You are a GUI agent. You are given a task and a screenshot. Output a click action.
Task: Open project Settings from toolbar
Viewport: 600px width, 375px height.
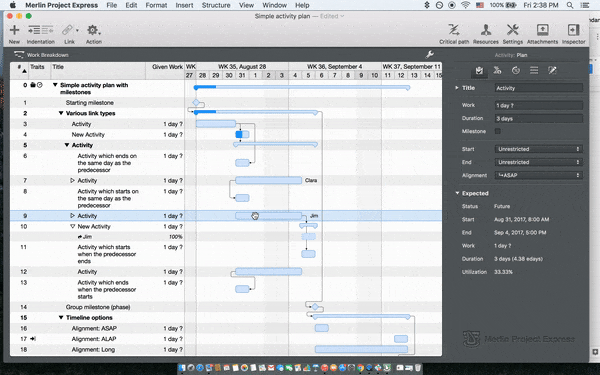(x=512, y=30)
